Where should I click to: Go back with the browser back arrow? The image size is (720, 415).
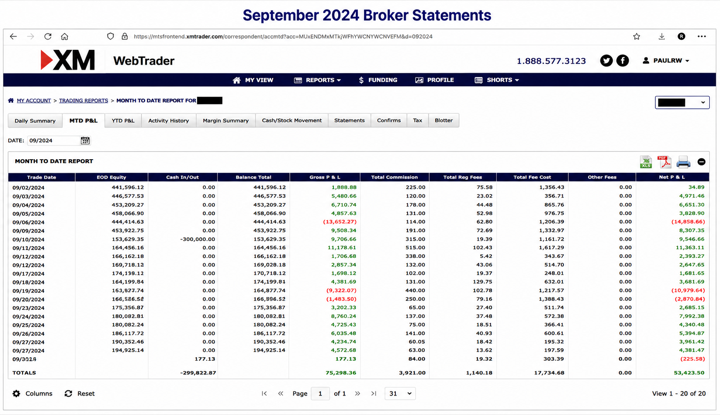pos(13,36)
